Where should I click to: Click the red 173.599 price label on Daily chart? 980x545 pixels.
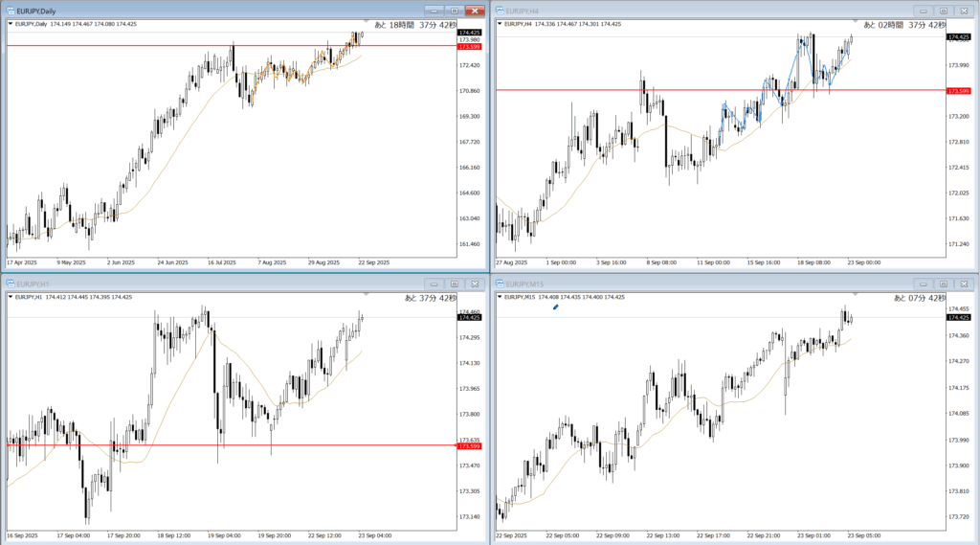469,46
